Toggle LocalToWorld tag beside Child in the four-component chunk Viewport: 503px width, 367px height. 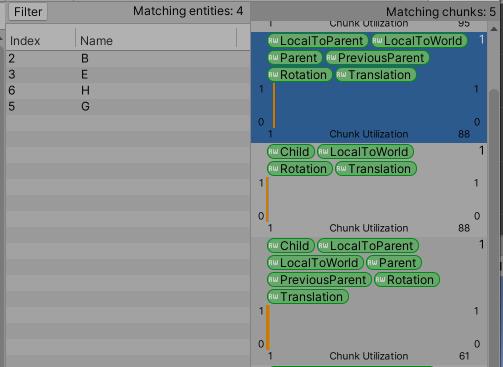click(365, 152)
